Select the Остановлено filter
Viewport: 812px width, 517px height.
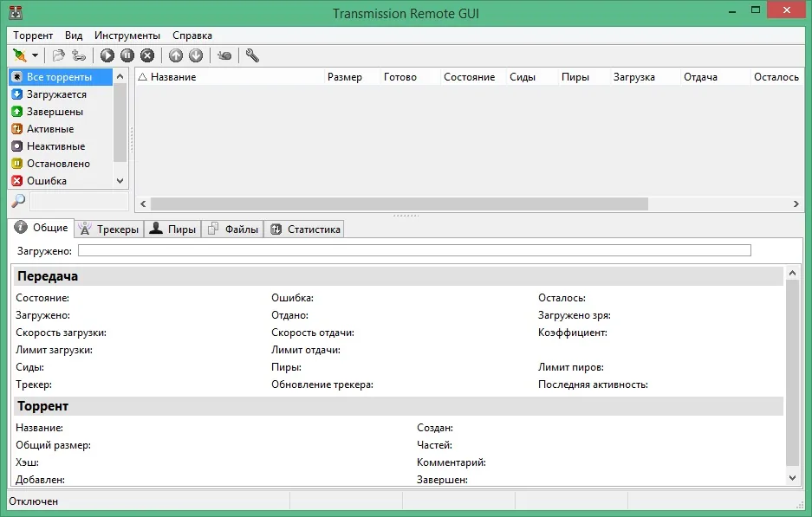point(61,164)
